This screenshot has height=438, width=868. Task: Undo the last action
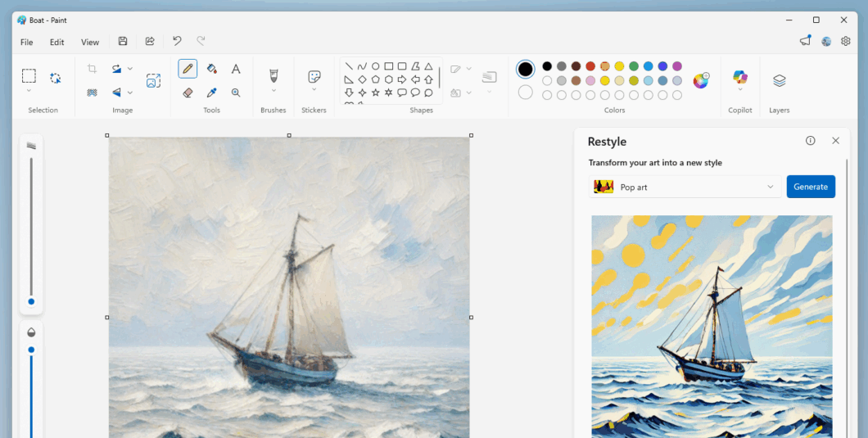pos(177,42)
